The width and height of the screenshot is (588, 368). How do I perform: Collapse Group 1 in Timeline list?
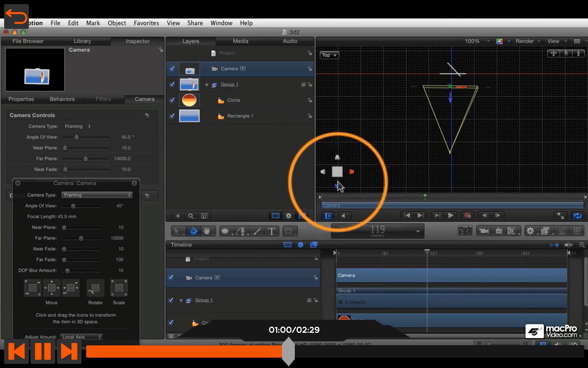(181, 301)
